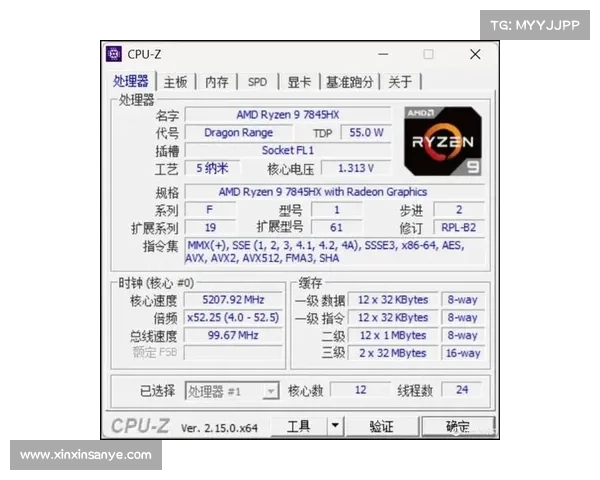The width and height of the screenshot is (600, 480).
Task: Click the code name value Dragon Range
Action: point(238,132)
